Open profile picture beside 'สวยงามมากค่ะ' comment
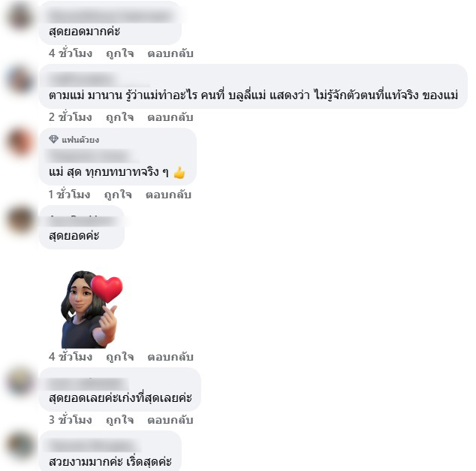Viewport: 476px width, 471px height. pyautogui.click(x=20, y=445)
